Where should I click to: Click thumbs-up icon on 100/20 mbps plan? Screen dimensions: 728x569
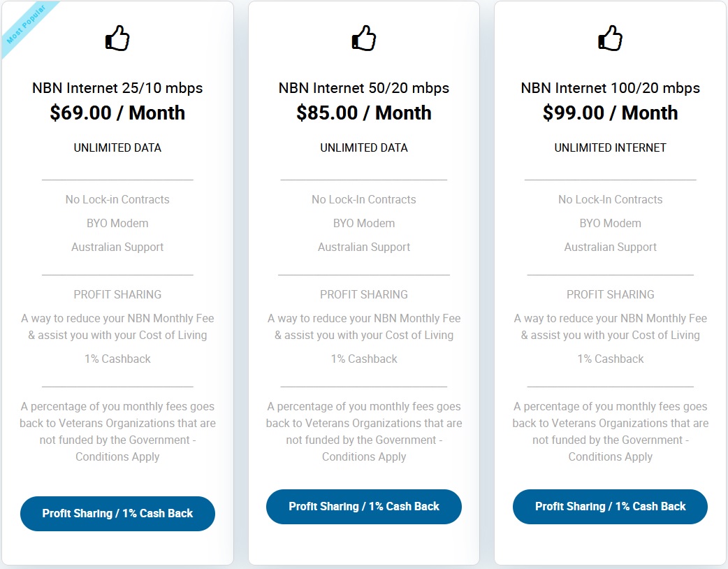pyautogui.click(x=610, y=38)
